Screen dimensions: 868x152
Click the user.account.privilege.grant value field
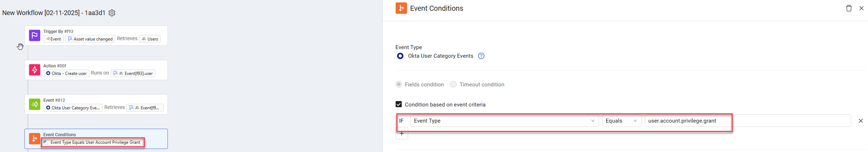point(746,121)
